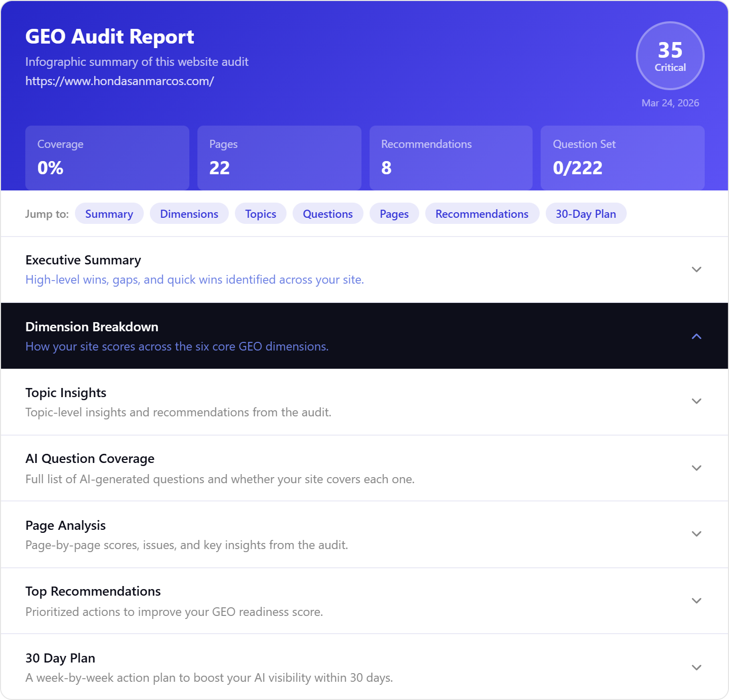
Task: Click 'Topic-level insights and recommendations' description
Action: (179, 412)
